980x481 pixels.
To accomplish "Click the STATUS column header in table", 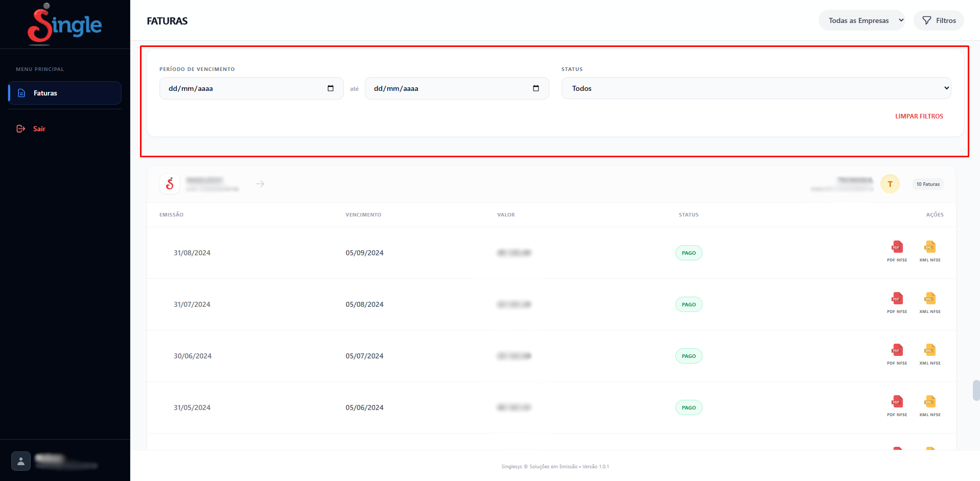I will coord(689,215).
